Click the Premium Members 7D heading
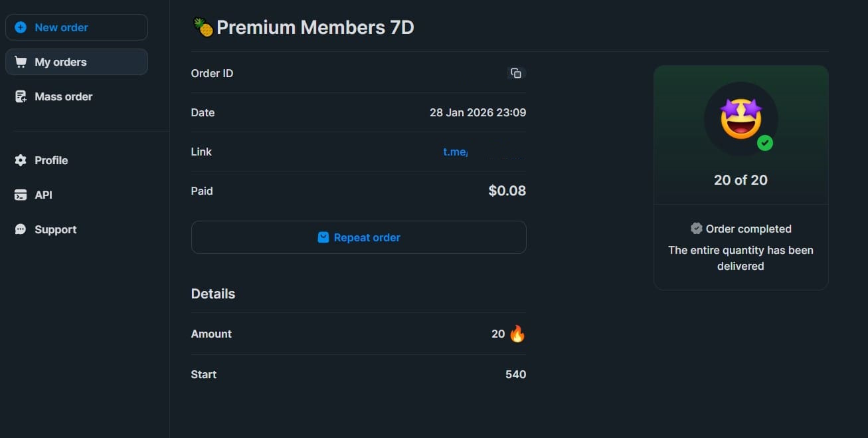The height and width of the screenshot is (438, 868). pos(315,27)
